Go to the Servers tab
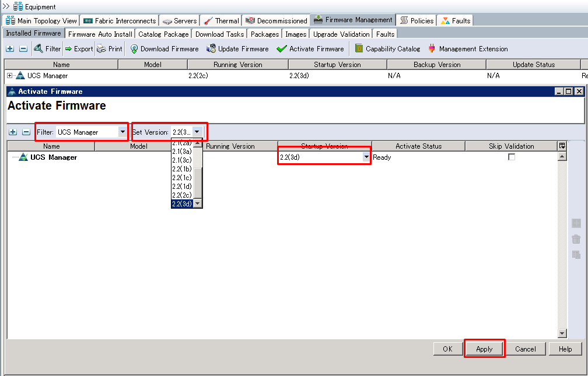 point(179,20)
